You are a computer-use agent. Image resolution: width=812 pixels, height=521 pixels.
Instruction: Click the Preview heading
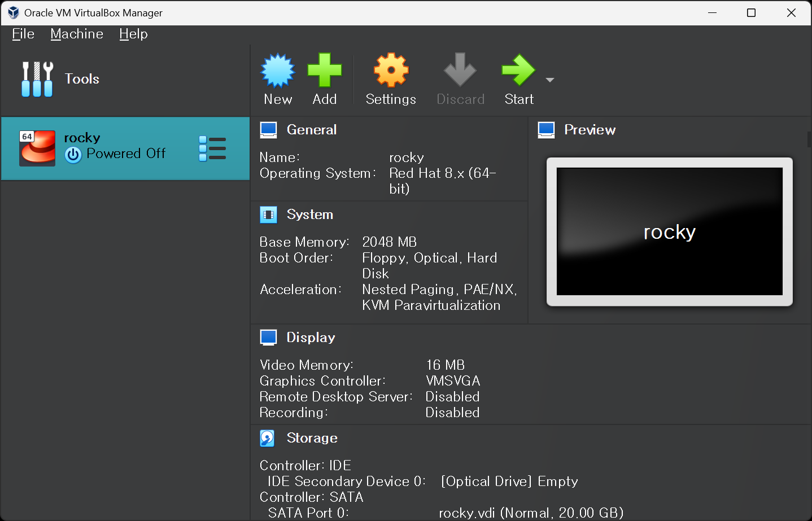point(590,130)
